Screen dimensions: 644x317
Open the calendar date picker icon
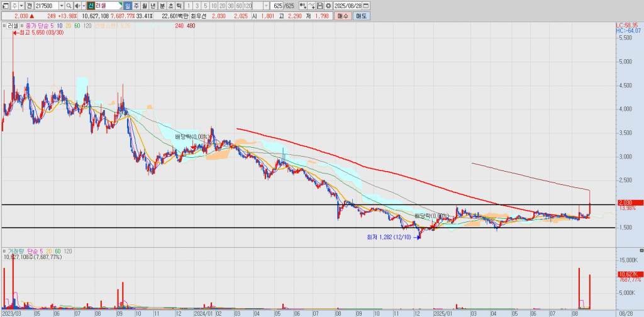click(366, 6)
